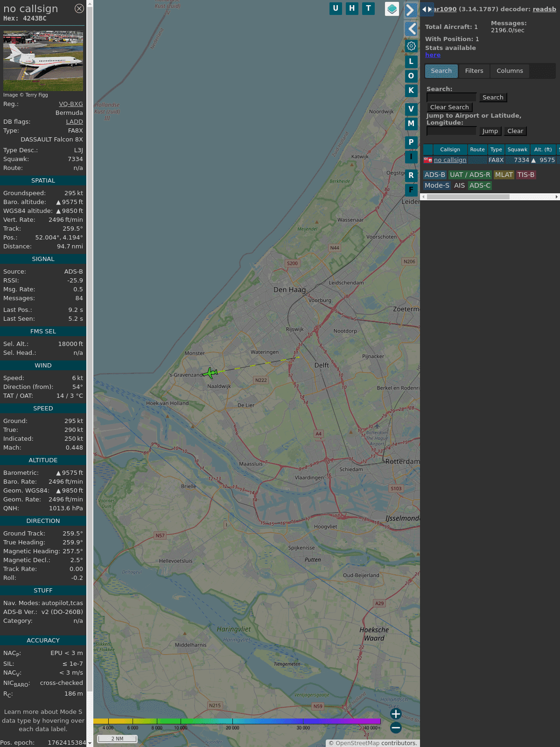The image size is (560, 747).
Task: Click the green aircraft icon on the map
Action: [x=210, y=373]
